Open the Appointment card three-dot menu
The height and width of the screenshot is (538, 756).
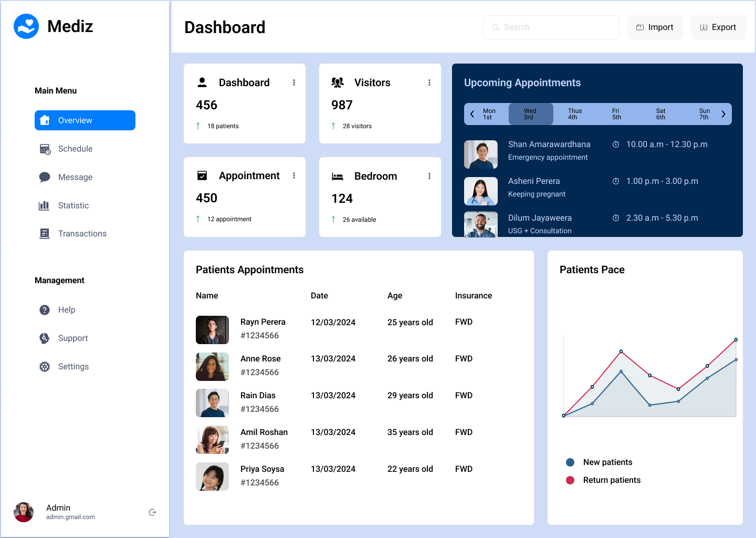(294, 175)
